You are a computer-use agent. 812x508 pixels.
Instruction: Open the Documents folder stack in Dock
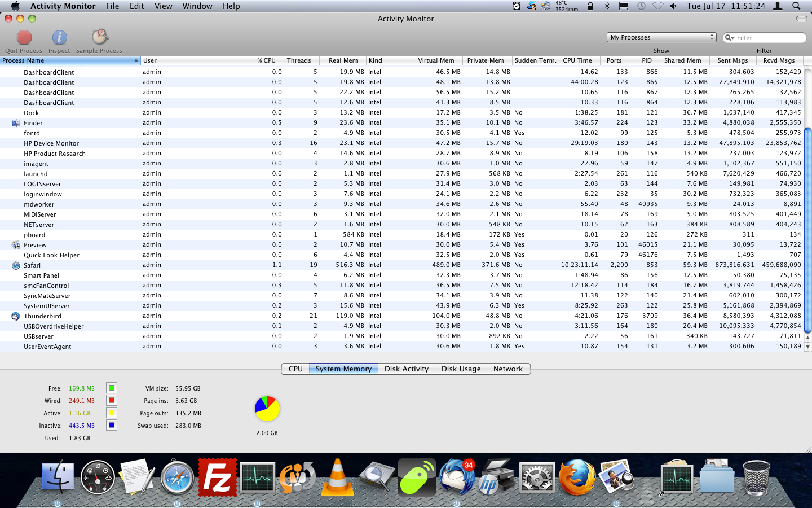point(717,478)
